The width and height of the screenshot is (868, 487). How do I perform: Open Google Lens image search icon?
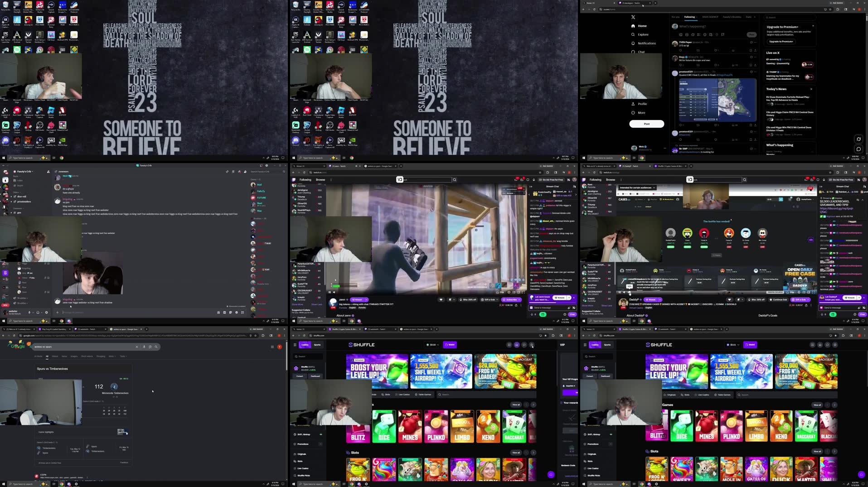click(x=150, y=347)
